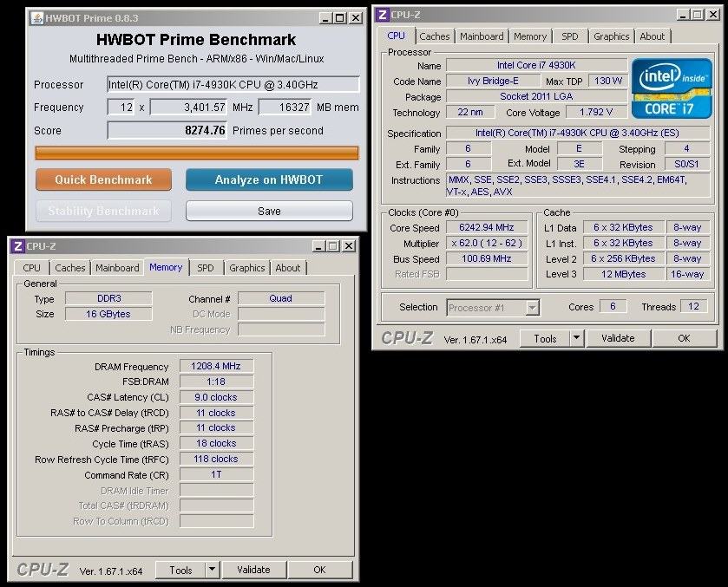Viewport: 728px width, 587px height.
Task: Click the CAS# Latency value 9.0 clocks
Action: pyautogui.click(x=216, y=397)
